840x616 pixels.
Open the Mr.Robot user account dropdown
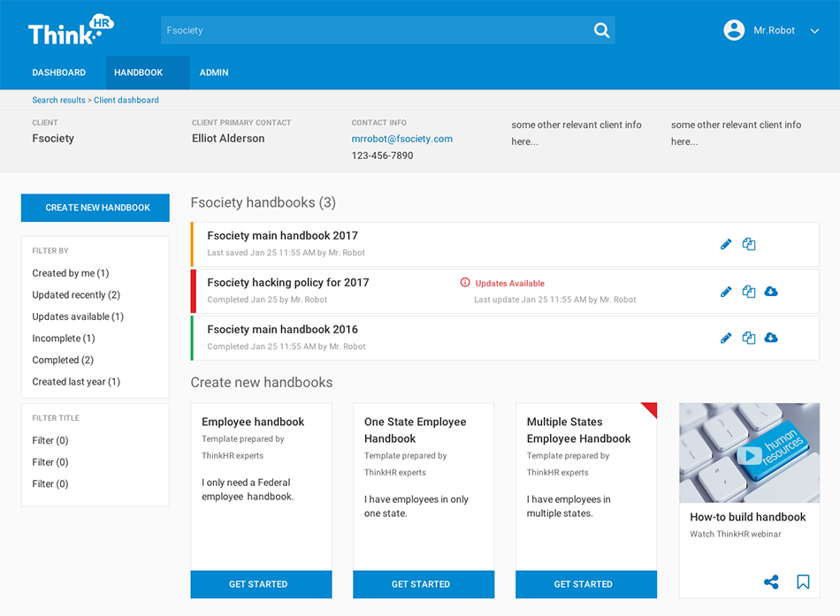click(814, 31)
